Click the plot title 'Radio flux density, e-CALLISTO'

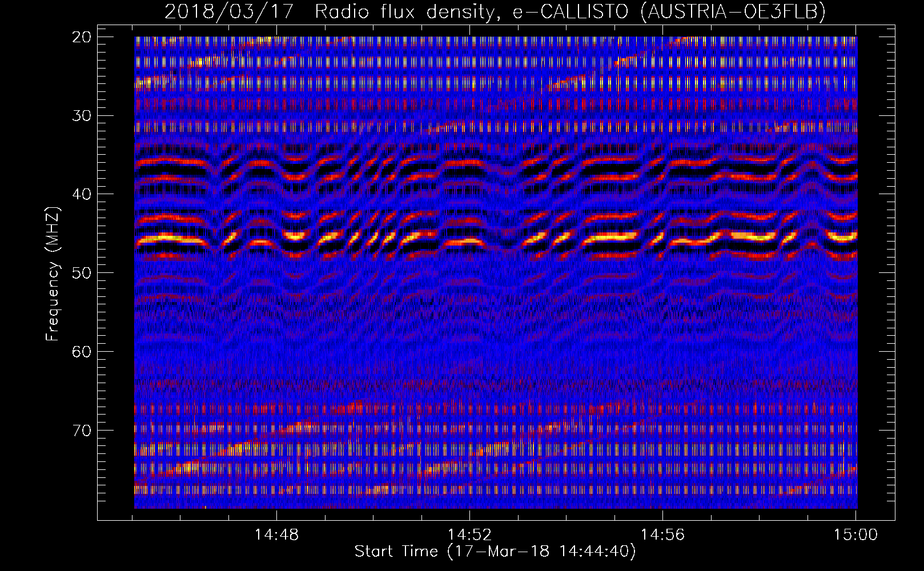(472, 11)
